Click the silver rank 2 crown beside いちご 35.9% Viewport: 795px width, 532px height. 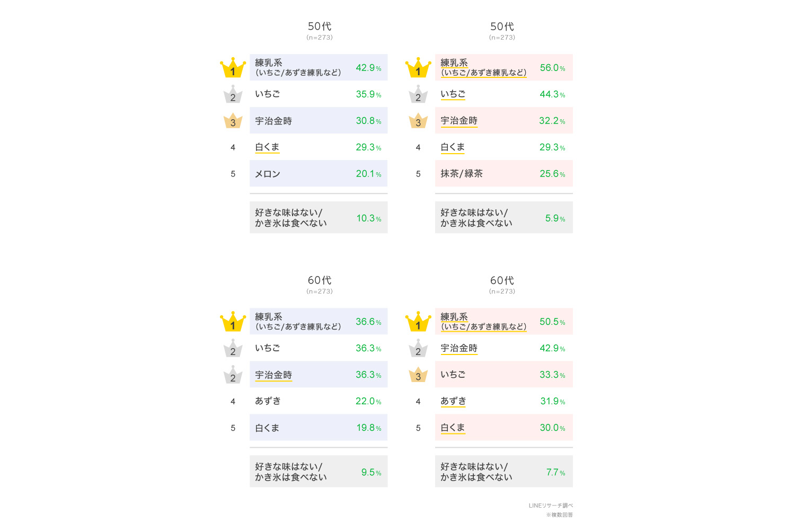[233, 94]
